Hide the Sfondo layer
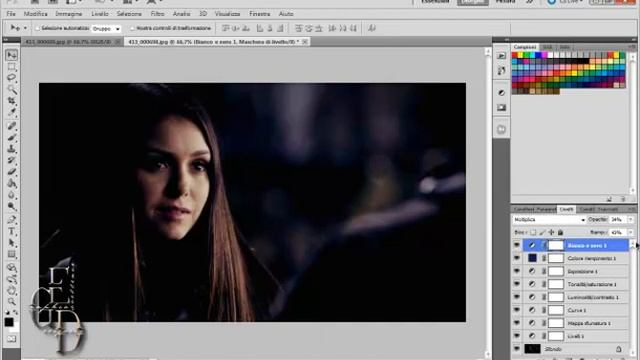Viewport: 640px width, 360px height. point(517,349)
